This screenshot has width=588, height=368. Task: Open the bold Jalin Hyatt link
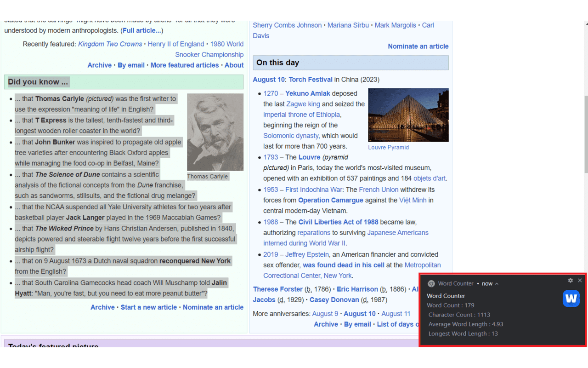click(121, 288)
